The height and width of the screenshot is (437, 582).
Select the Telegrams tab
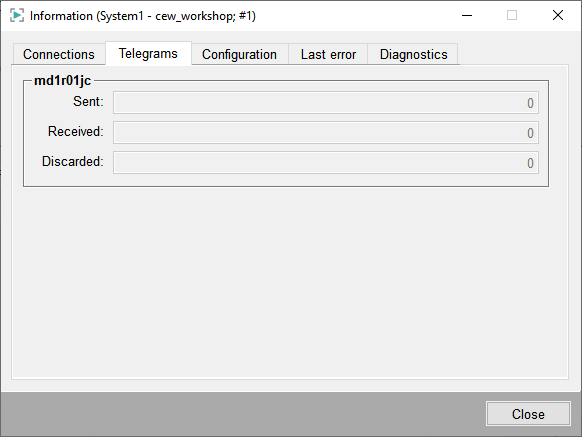(148, 53)
